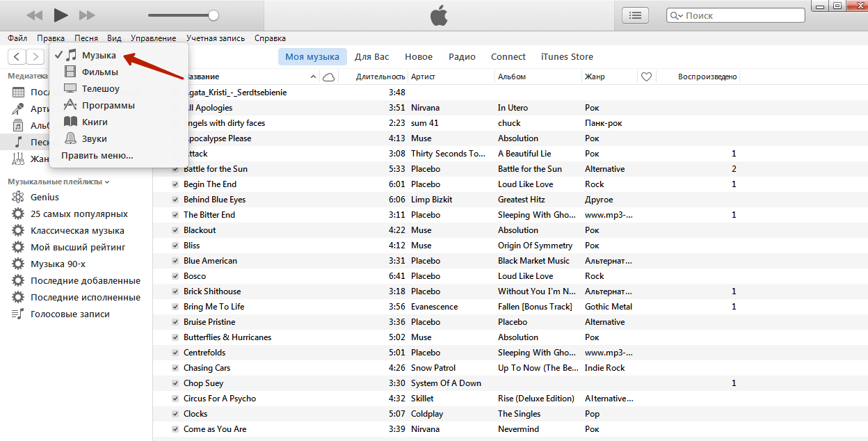Sort by the Название column arrow
The image size is (868, 441).
coord(313,77)
